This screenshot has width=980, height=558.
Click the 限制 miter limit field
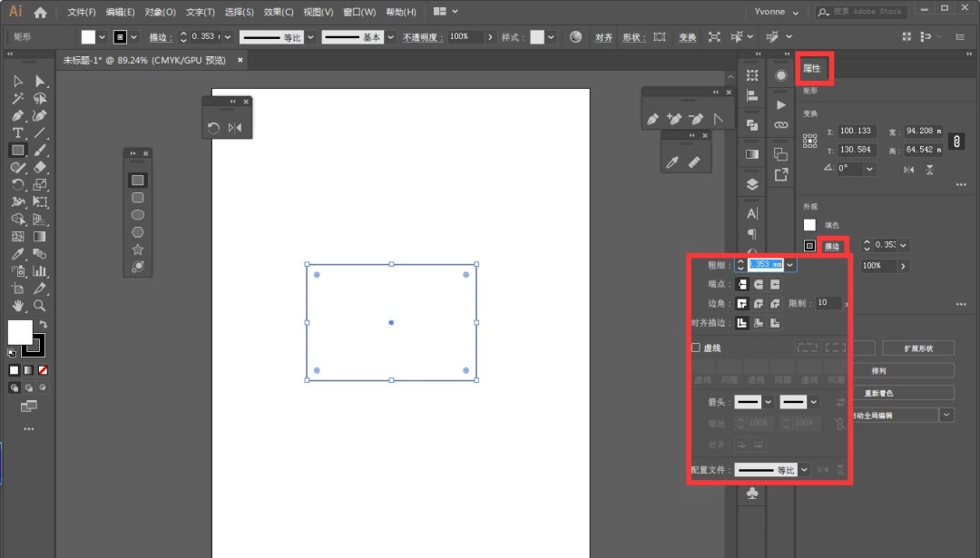pyautogui.click(x=828, y=303)
